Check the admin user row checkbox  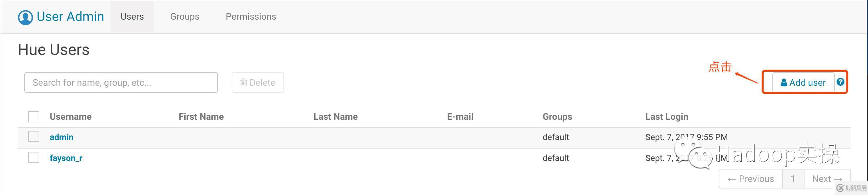pos(34,137)
